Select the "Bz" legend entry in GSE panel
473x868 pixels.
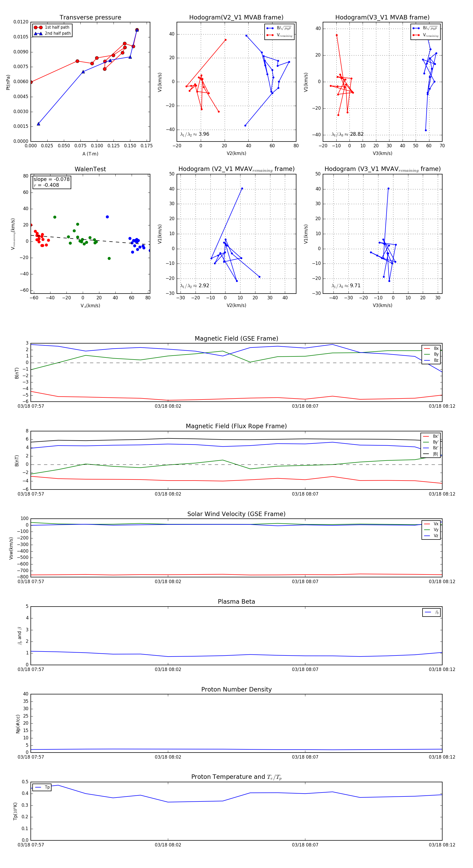tap(431, 361)
